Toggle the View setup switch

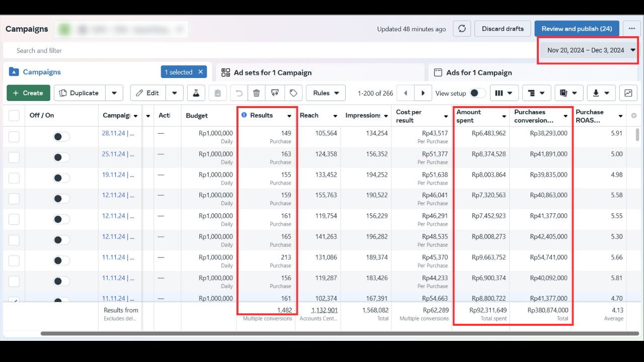(477, 93)
